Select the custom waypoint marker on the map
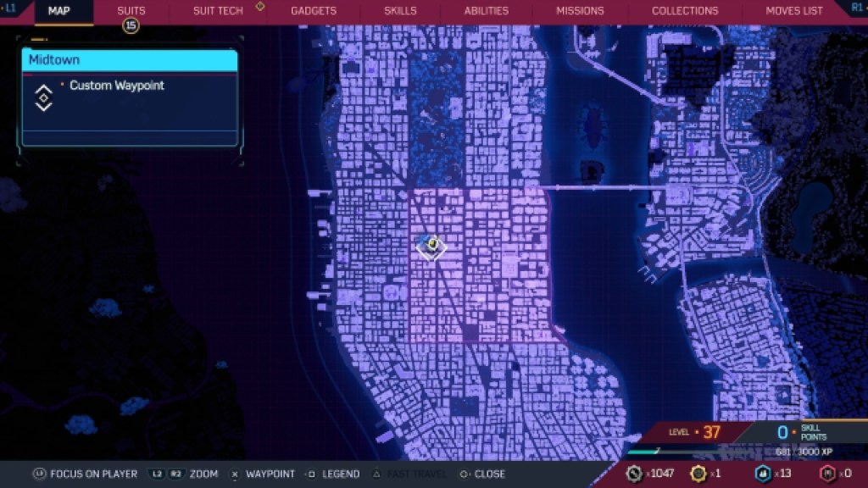This screenshot has height=488, width=868. tap(430, 248)
